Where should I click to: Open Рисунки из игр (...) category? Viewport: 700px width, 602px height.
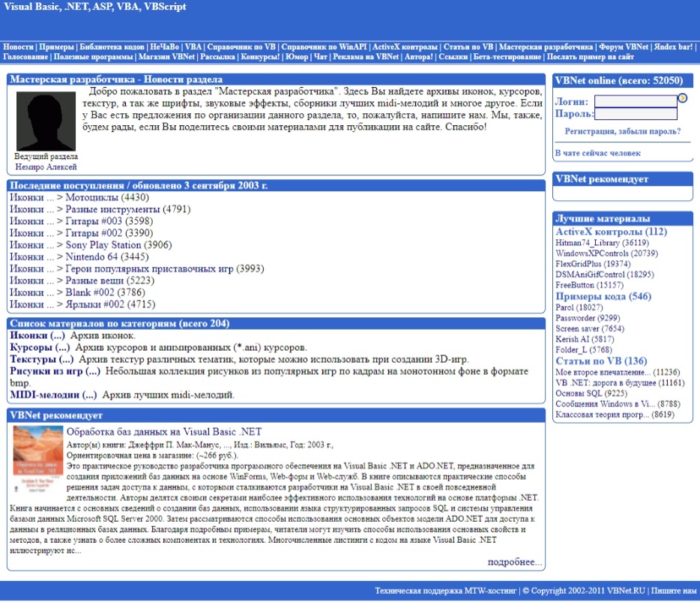[55, 371]
